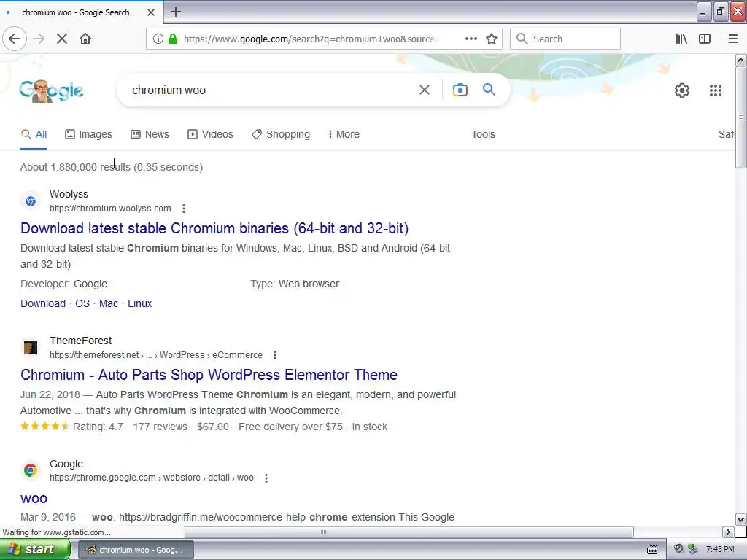Click the green padlock security icon
The width and height of the screenshot is (747, 560).
[x=173, y=39]
